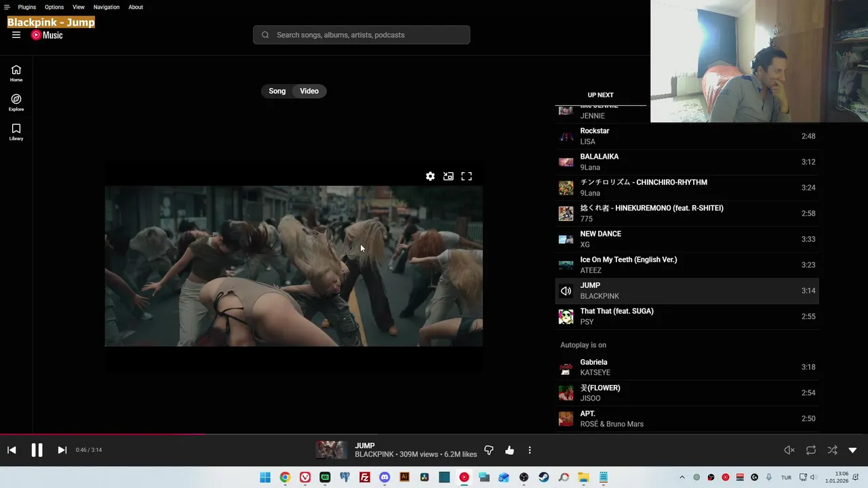
Task: Click the microphone icon in the system tray
Action: [768, 477]
